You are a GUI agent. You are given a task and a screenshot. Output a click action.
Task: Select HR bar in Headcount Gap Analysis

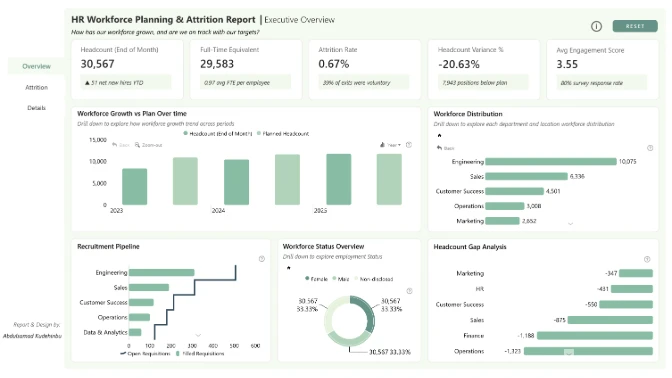pos(632,289)
